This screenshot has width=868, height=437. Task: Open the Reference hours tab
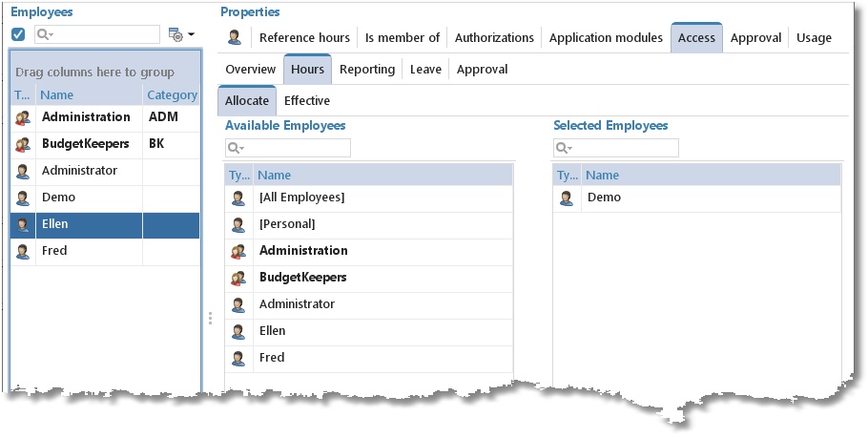pos(304,37)
